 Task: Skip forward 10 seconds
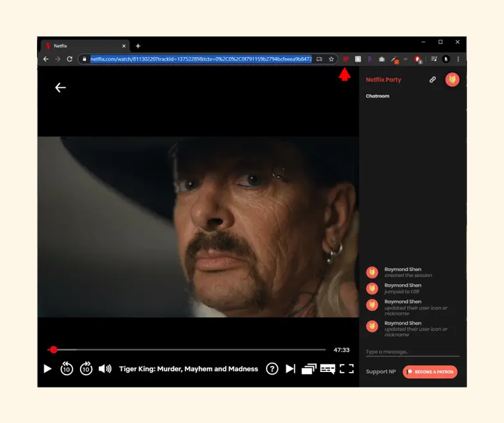tap(86, 369)
